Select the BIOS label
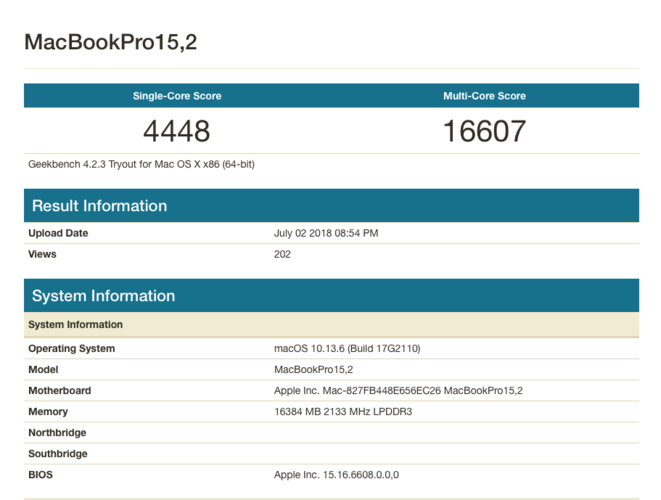Viewport: 661px width, 500px height. point(40,475)
